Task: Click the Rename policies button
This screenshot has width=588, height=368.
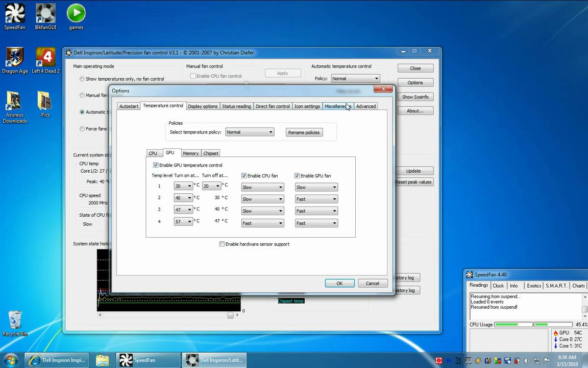Action: coord(304,132)
